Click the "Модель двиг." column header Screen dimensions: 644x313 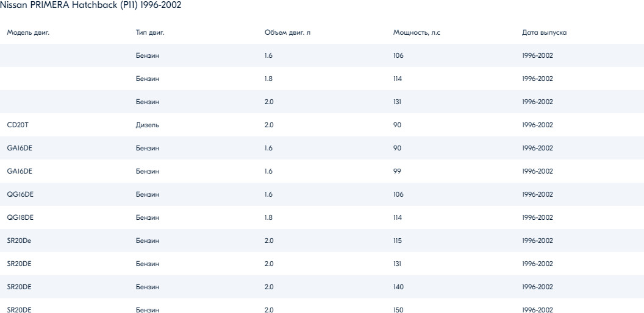(x=28, y=32)
